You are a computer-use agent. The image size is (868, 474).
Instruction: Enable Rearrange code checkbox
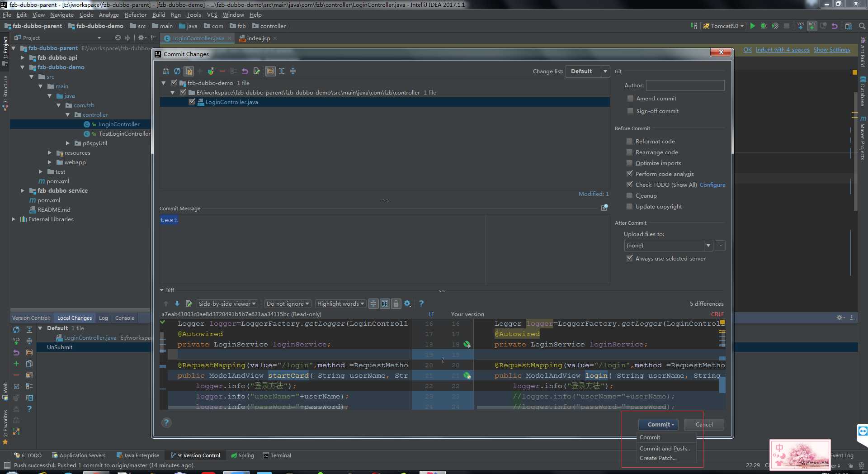point(629,152)
